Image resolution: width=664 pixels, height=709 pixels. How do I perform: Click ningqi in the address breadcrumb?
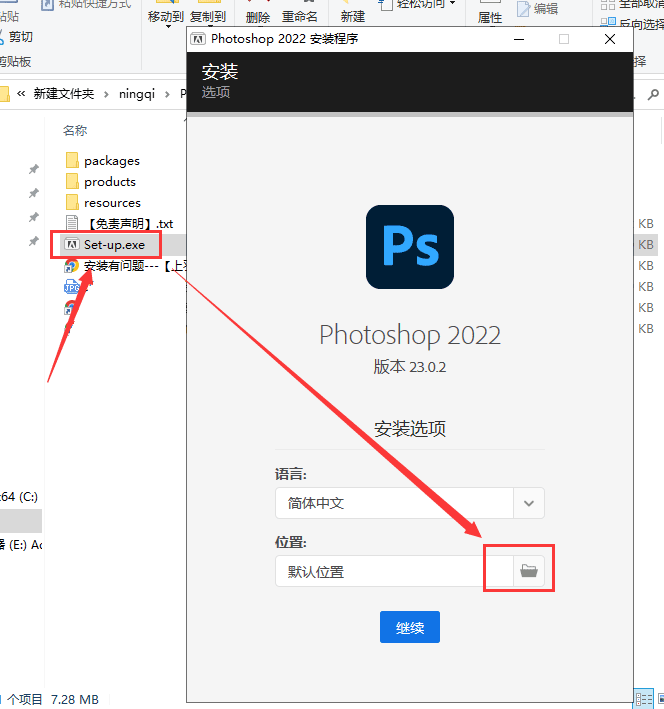[137, 94]
